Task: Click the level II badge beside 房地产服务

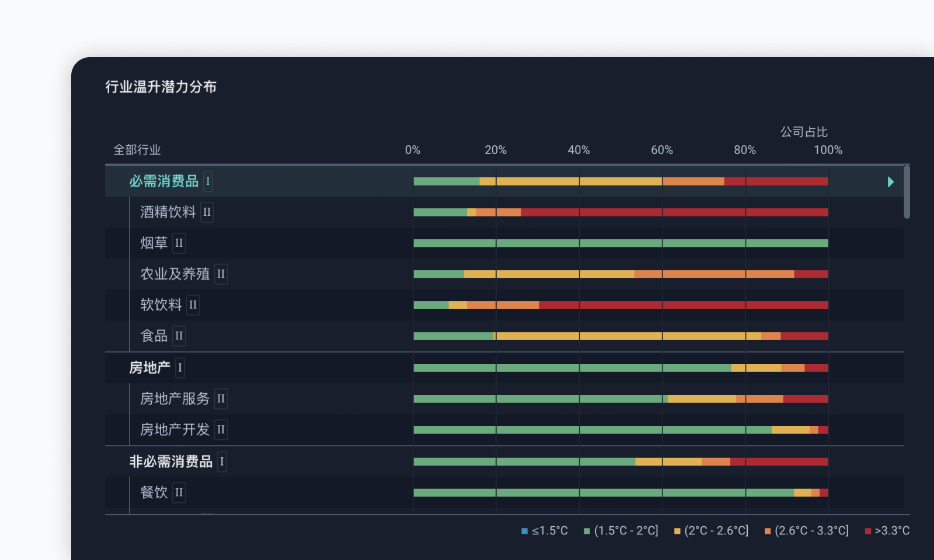Action: 221,399
